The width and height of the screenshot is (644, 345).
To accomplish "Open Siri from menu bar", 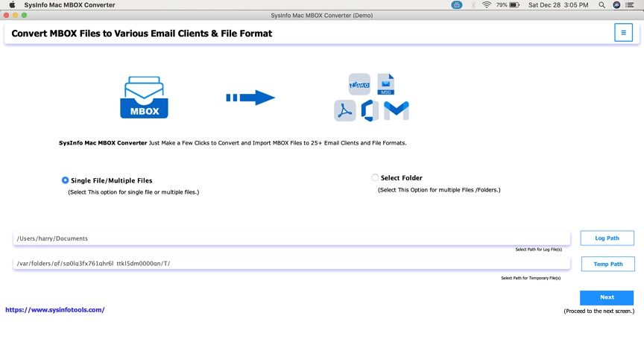I will [x=616, y=5].
